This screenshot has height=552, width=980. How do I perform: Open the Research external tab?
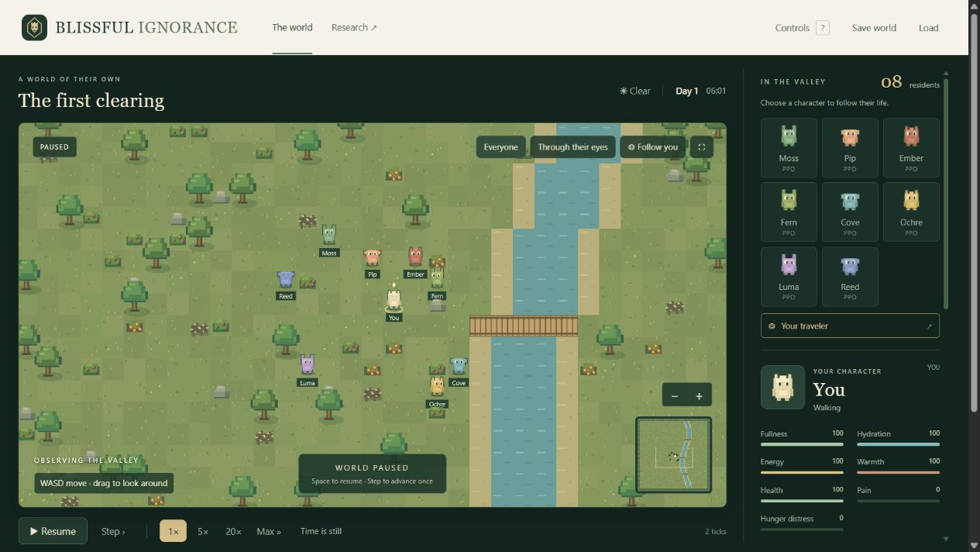point(354,27)
